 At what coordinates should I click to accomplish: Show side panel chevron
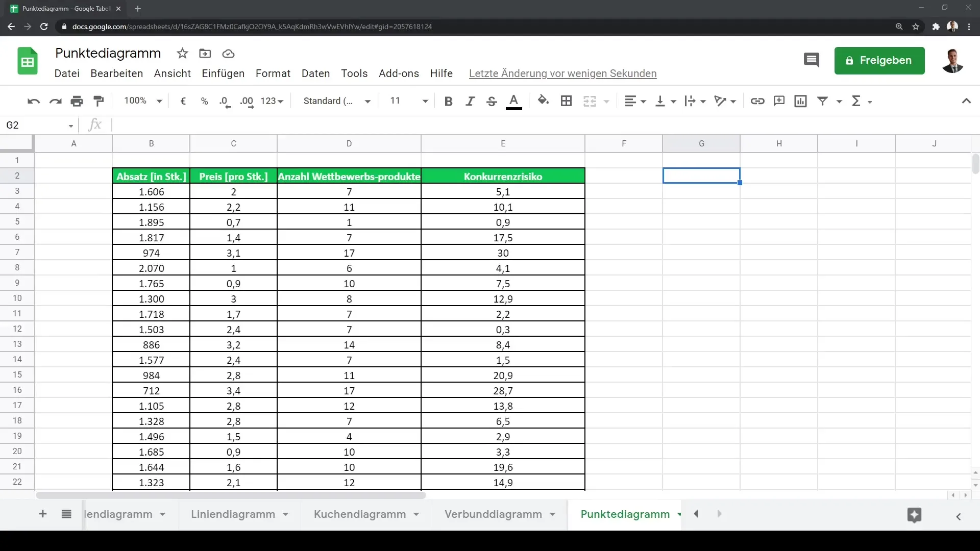coord(959,517)
